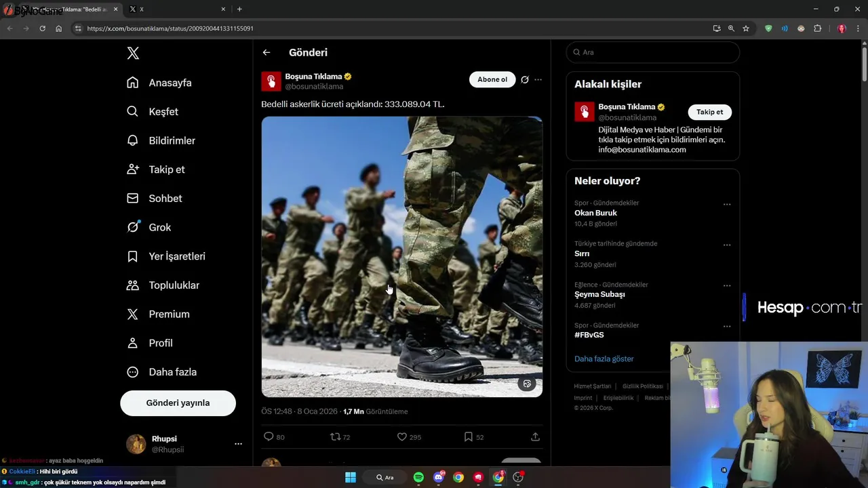The height and width of the screenshot is (488, 868).
Task: Click Daha fazla göster link
Action: click(x=604, y=359)
